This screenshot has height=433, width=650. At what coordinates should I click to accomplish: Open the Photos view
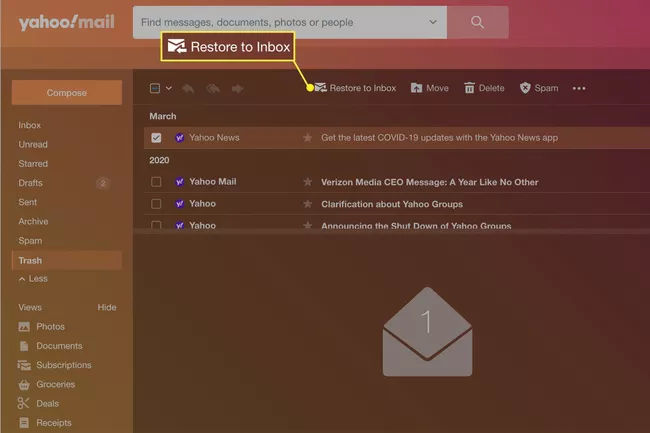pyautogui.click(x=41, y=327)
